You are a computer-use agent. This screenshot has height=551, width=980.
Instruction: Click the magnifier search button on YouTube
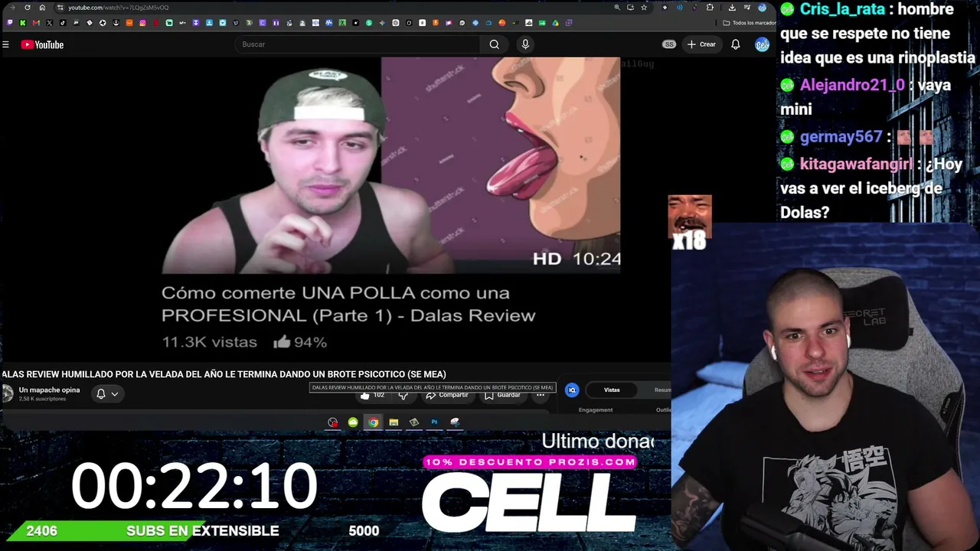pyautogui.click(x=495, y=44)
